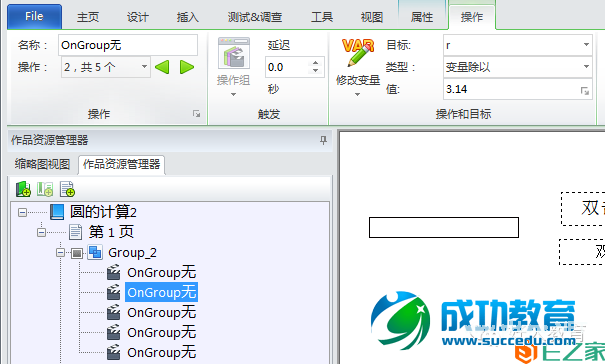
Task: Decrease delay with spinner down arrow
Action: tap(316, 71)
